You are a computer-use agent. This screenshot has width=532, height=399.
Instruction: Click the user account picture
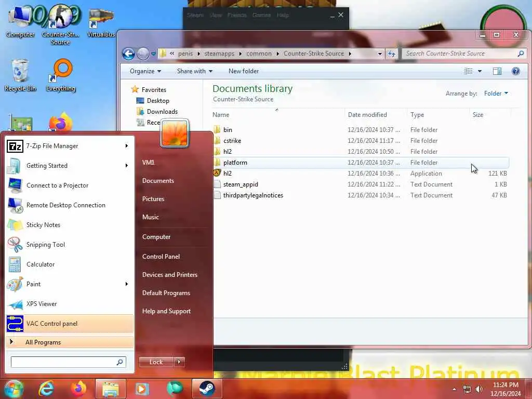pyautogui.click(x=175, y=134)
